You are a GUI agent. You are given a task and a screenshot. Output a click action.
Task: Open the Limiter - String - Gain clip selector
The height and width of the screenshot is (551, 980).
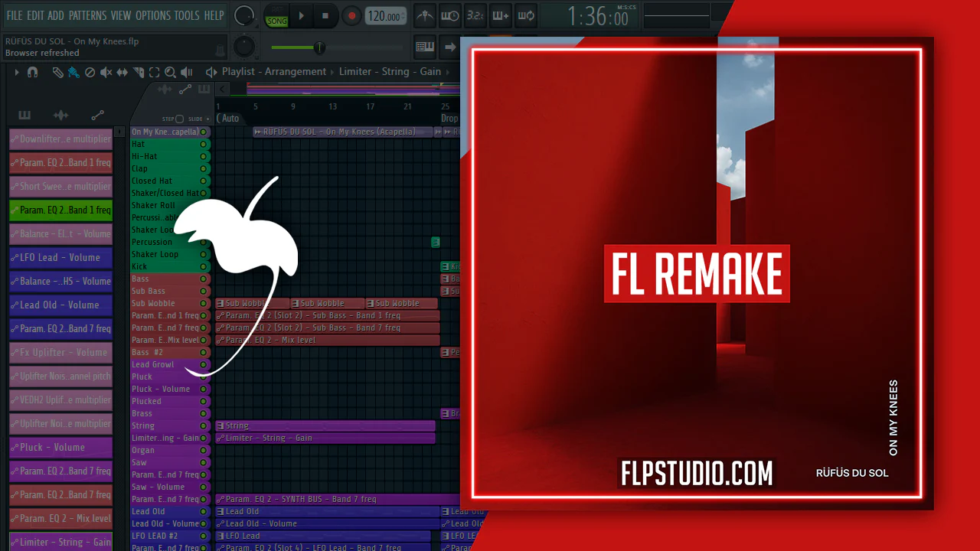pyautogui.click(x=390, y=72)
